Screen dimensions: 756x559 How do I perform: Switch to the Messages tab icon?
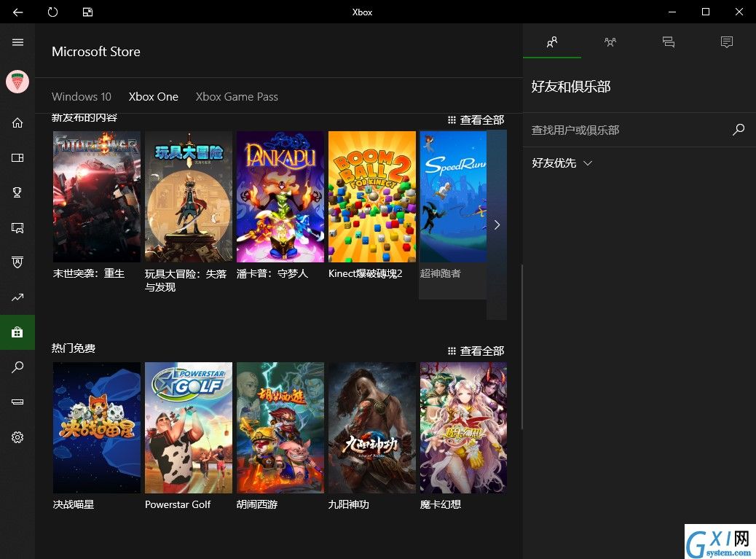click(x=669, y=42)
